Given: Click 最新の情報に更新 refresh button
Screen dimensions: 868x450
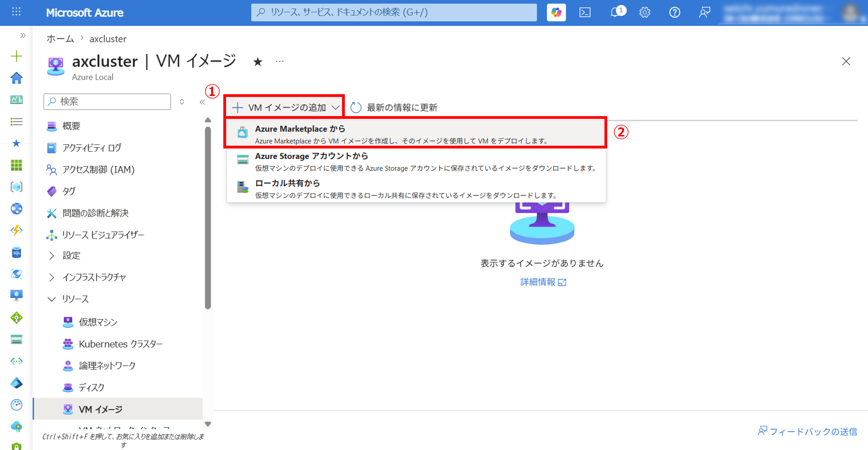Looking at the screenshot, I should pyautogui.click(x=394, y=108).
